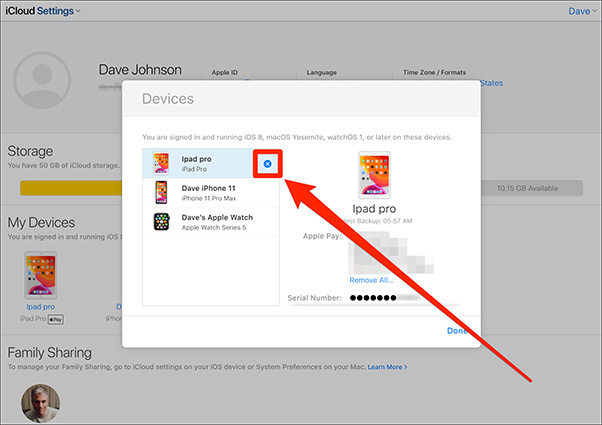Click Done to close Devices dialog

457,331
